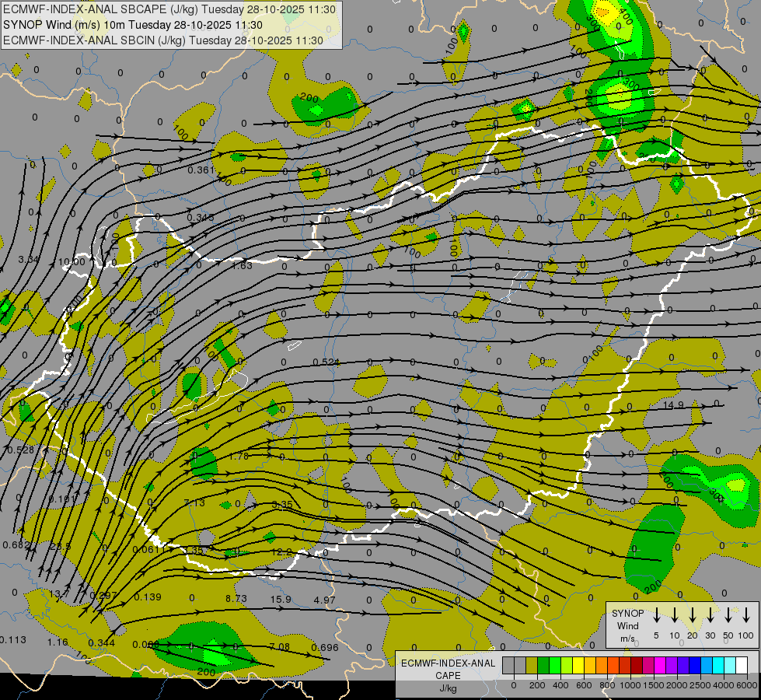Click the 14.9 value on the map

pos(674,404)
